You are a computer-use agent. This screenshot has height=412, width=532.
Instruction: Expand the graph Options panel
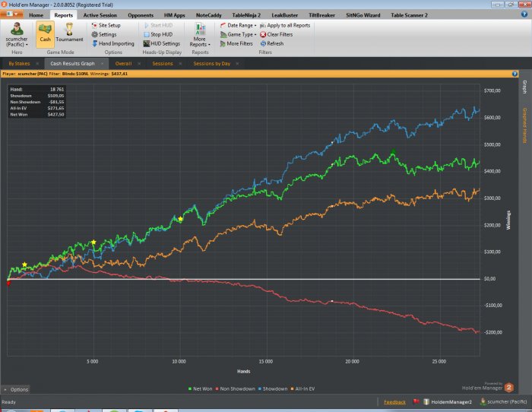(x=16, y=389)
